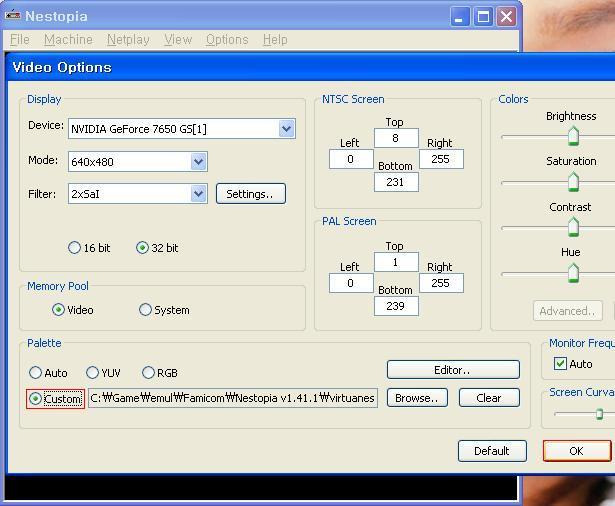The height and width of the screenshot is (506, 615).
Task: Click the Brightness slider handle
Action: [573, 136]
